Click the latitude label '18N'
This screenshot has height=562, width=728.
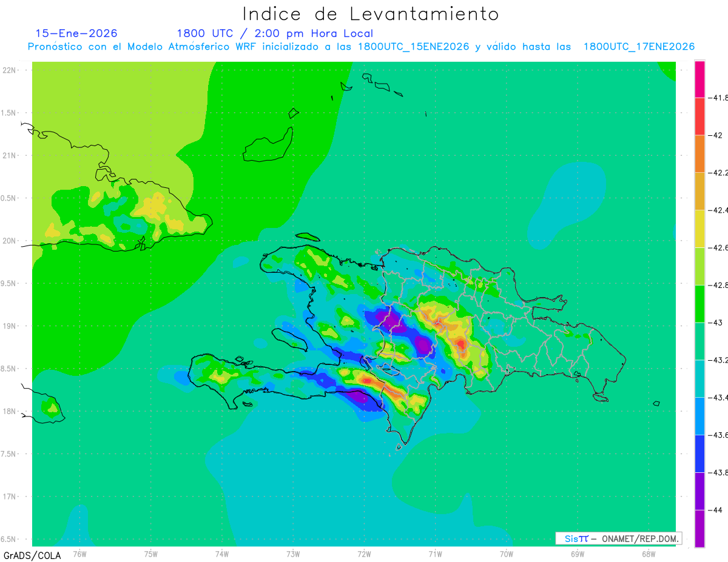[9, 412]
